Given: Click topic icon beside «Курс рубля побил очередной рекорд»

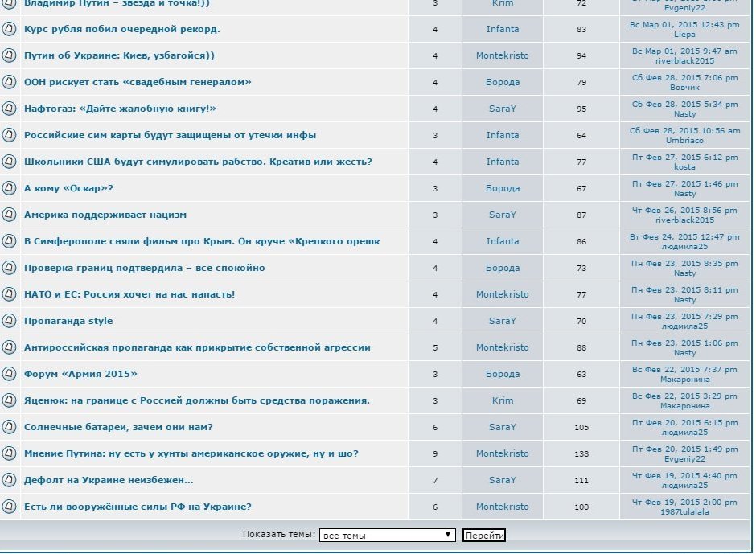Looking at the screenshot, I should click(9, 29).
